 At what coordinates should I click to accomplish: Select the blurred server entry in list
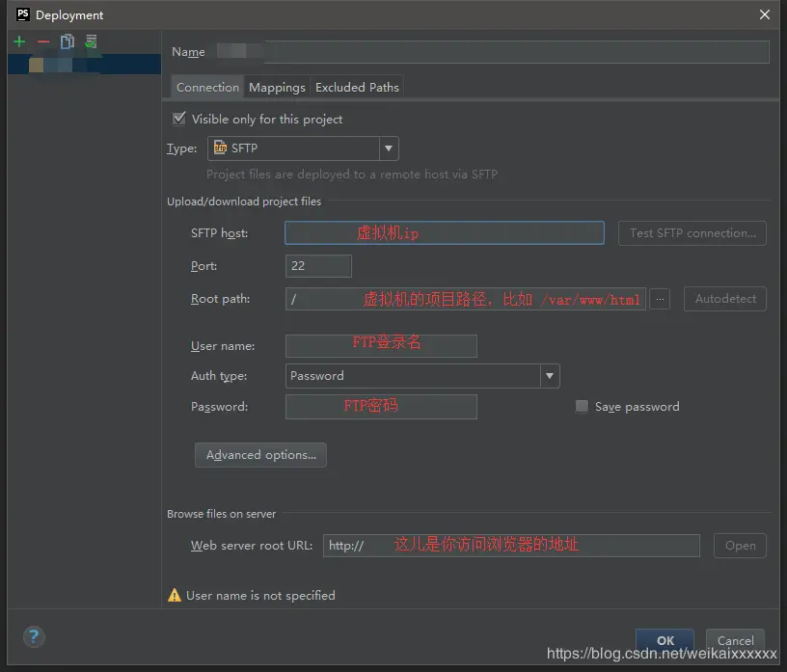pos(84,65)
